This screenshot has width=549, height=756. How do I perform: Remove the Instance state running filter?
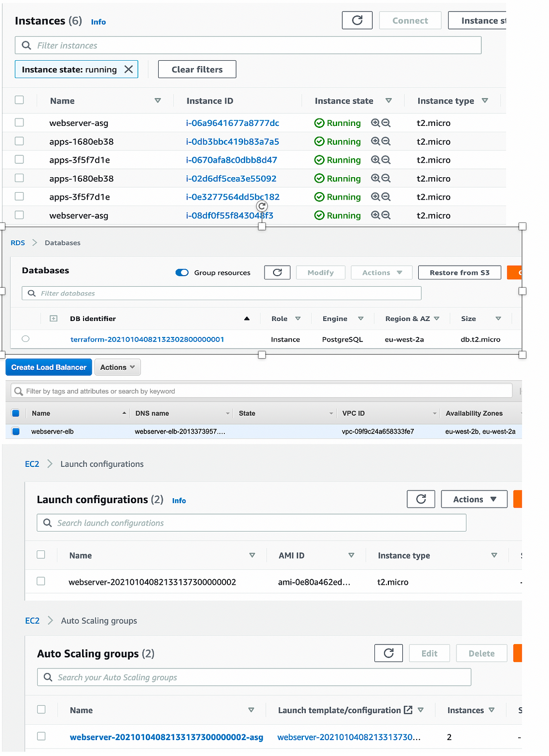128,69
